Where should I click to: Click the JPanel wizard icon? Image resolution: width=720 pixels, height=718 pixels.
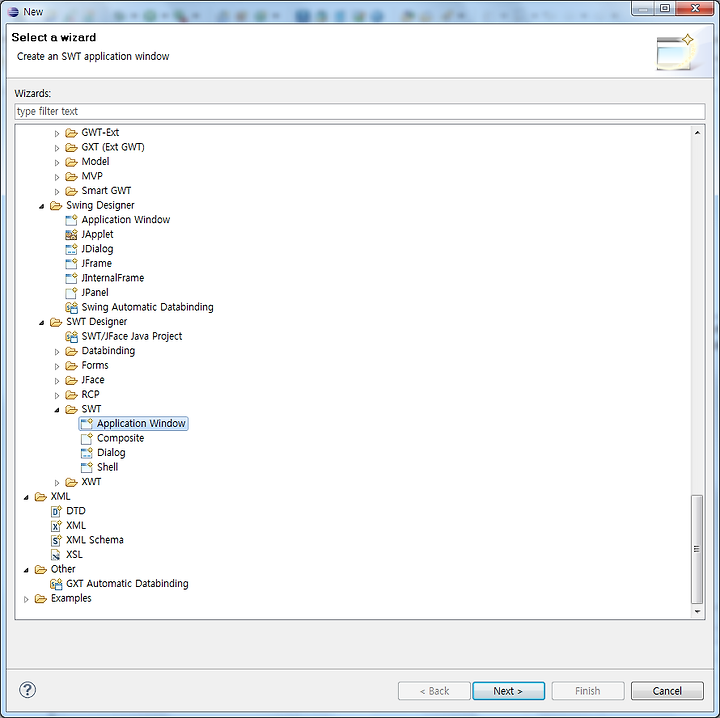71,293
